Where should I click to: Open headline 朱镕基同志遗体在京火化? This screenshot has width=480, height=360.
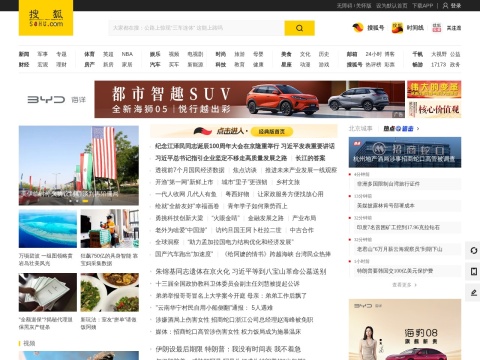click(241, 272)
